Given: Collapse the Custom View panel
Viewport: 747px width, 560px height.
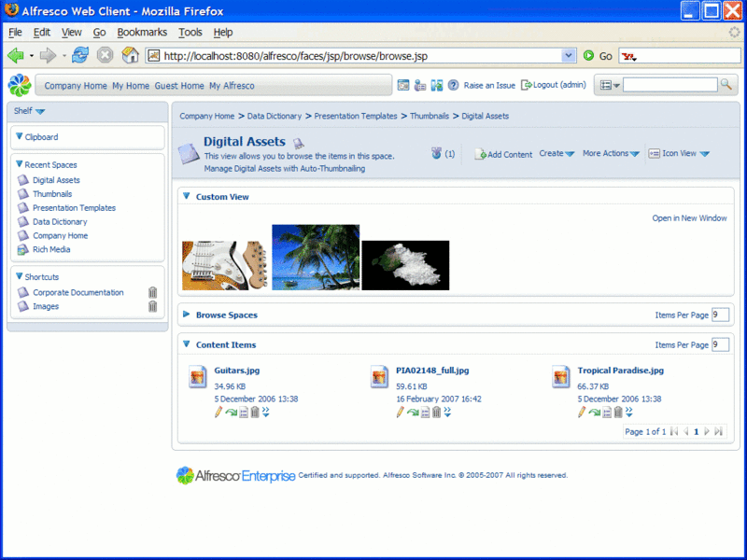Looking at the screenshot, I should [187, 196].
